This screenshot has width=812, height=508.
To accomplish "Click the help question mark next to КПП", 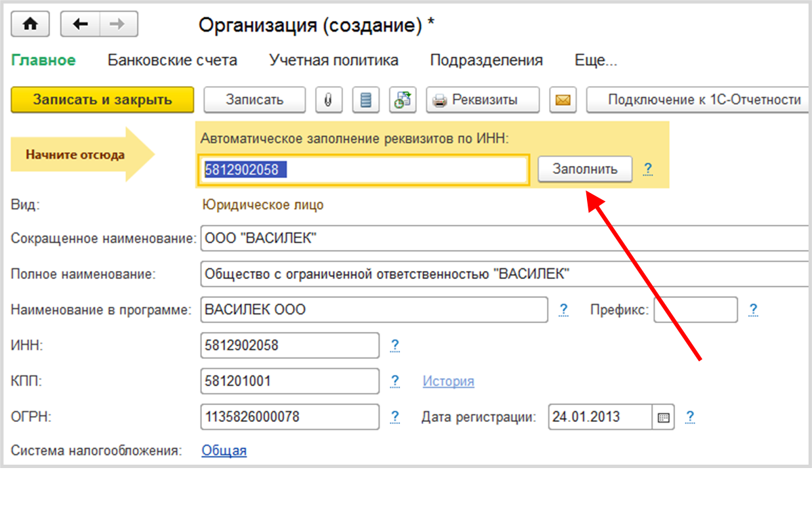I will coord(395,381).
